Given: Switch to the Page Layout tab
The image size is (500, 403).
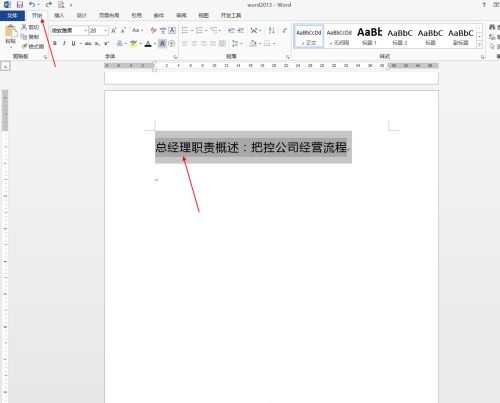Looking at the screenshot, I should (109, 15).
